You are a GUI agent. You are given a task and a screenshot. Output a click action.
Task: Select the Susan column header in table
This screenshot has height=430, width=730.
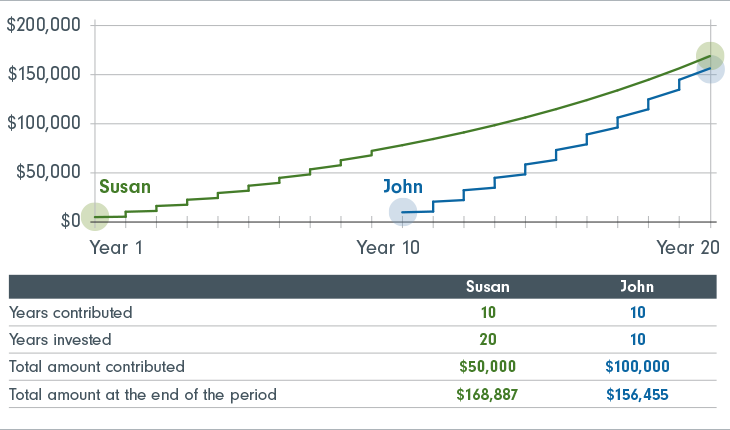tap(488, 286)
